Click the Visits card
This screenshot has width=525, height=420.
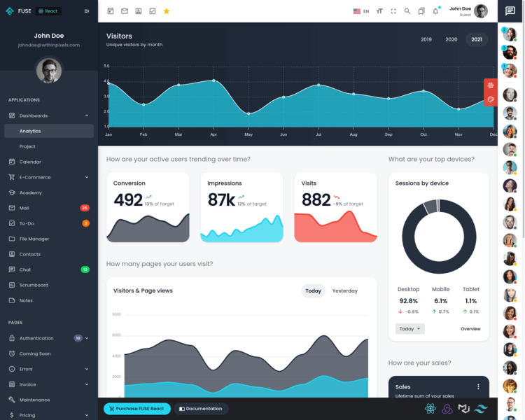(336, 207)
